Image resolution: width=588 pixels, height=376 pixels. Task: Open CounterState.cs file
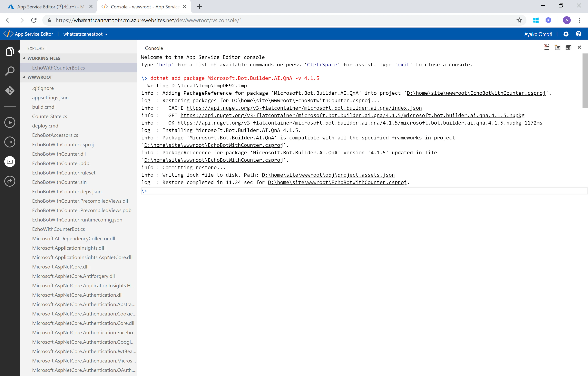coord(50,116)
